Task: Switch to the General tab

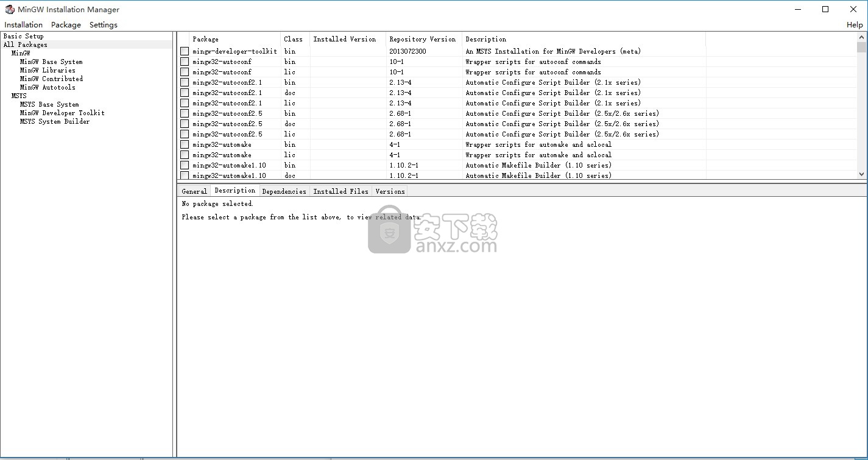Action: coord(194,191)
